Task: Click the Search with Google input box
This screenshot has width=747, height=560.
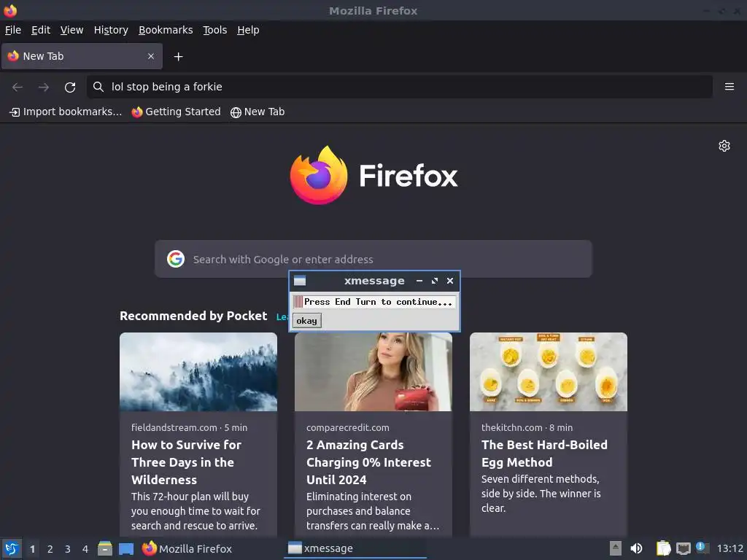Action: pos(373,259)
